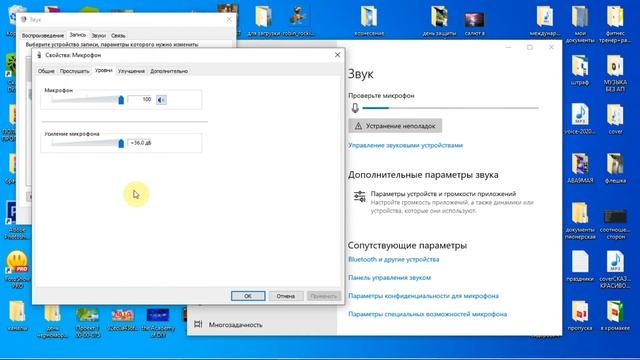
Task: Open the Улучшения tab
Action: coord(131,71)
